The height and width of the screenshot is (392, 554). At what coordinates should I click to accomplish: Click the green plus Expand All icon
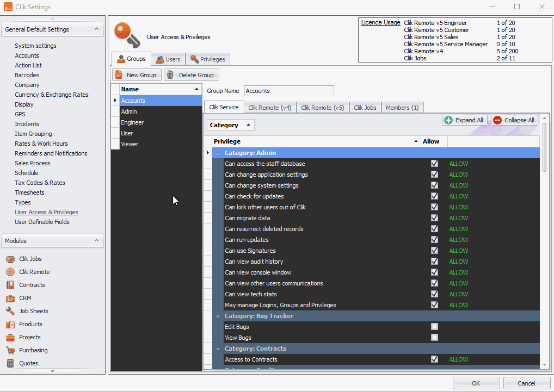pos(448,120)
